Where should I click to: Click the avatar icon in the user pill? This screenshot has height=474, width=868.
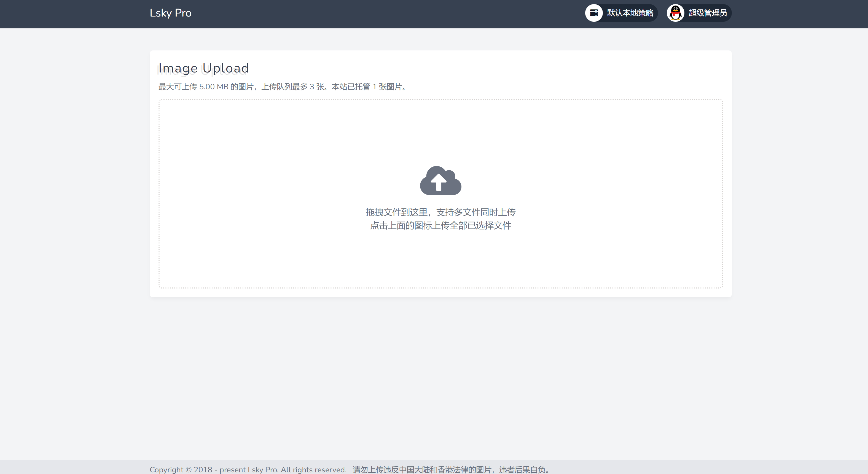[676, 13]
